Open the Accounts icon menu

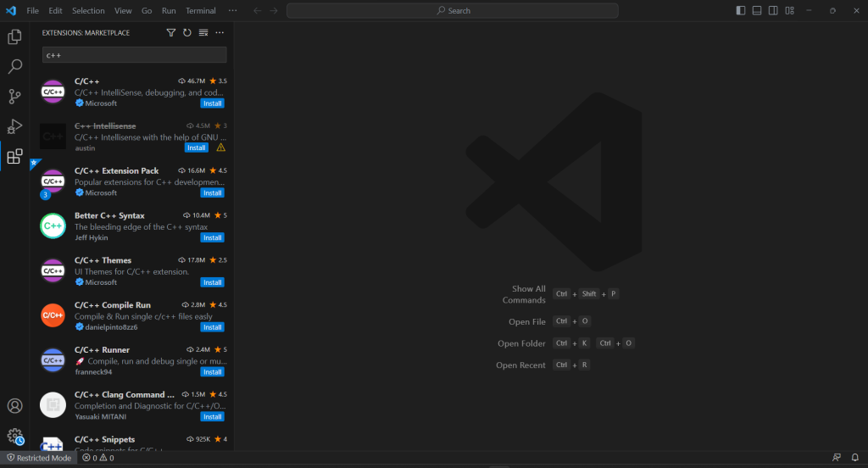(14, 406)
